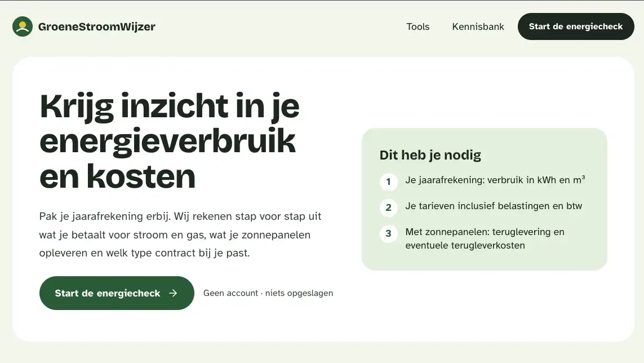The height and width of the screenshot is (363, 644).
Task: Click the paragraph starting with Pak je jaarafrekening
Action: coord(180,234)
